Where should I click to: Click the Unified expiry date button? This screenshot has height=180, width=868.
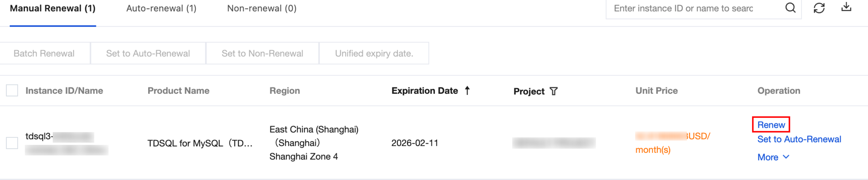374,54
